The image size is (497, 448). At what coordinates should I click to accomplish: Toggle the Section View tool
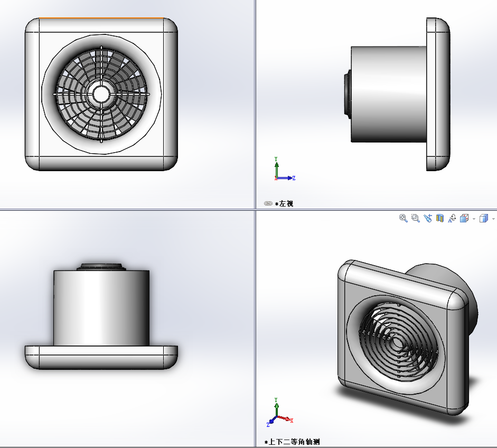(439, 218)
